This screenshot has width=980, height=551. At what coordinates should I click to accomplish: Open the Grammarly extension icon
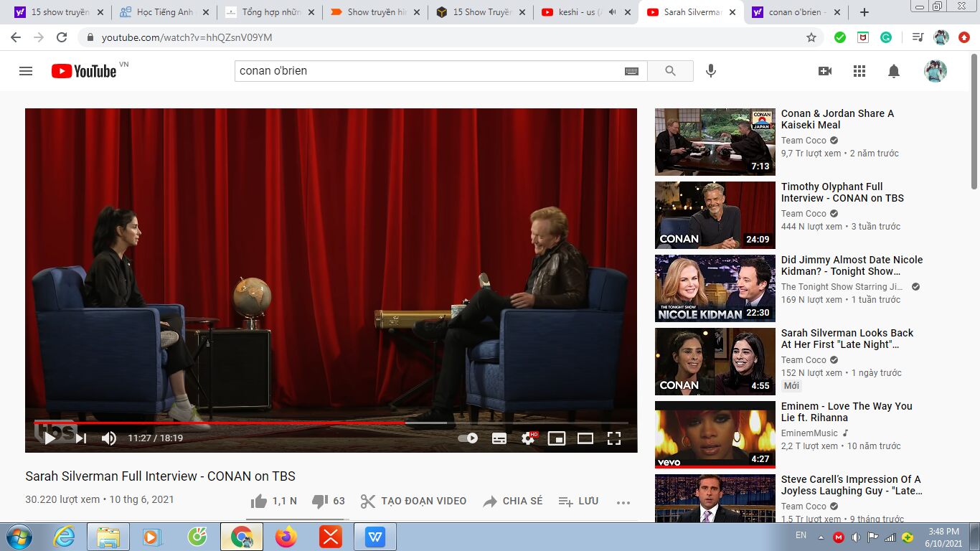coord(886,37)
